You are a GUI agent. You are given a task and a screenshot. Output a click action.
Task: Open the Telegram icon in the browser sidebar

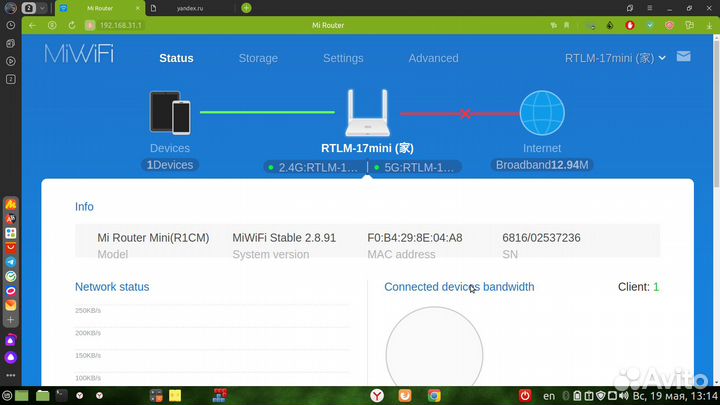11,262
